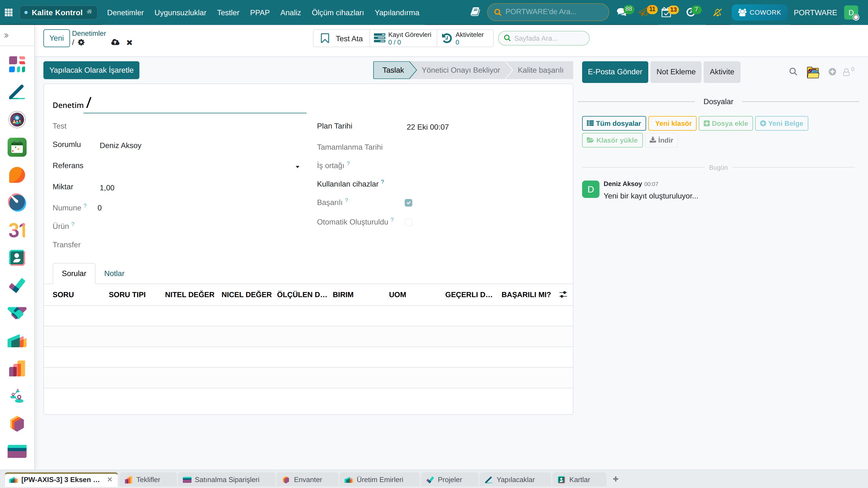The image size is (868, 488).
Task: Click the E-Posta Gönder button
Action: click(x=615, y=72)
